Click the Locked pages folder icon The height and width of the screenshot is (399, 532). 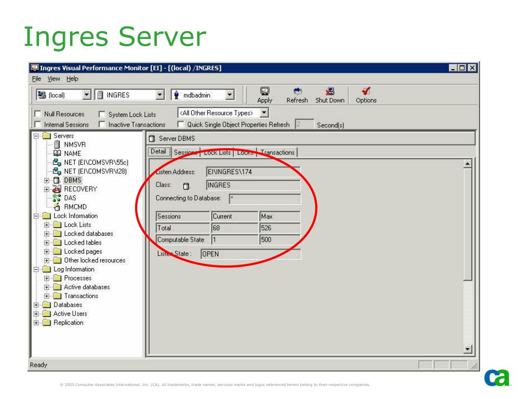click(57, 251)
